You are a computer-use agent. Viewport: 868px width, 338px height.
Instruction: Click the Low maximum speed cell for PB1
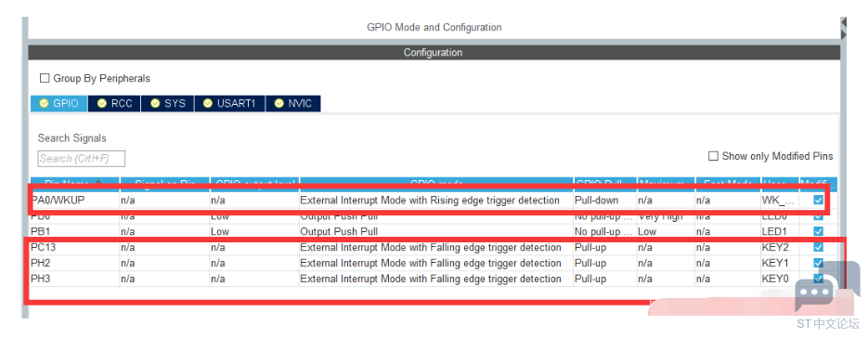(666, 231)
